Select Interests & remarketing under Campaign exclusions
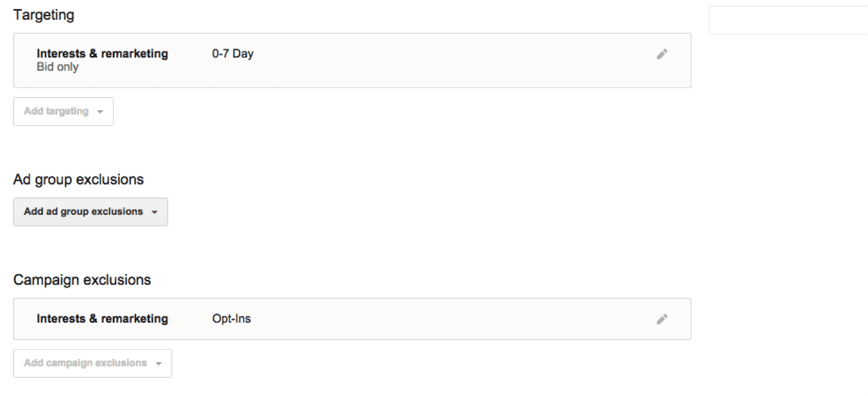The height and width of the screenshot is (396, 868). pyautogui.click(x=102, y=319)
